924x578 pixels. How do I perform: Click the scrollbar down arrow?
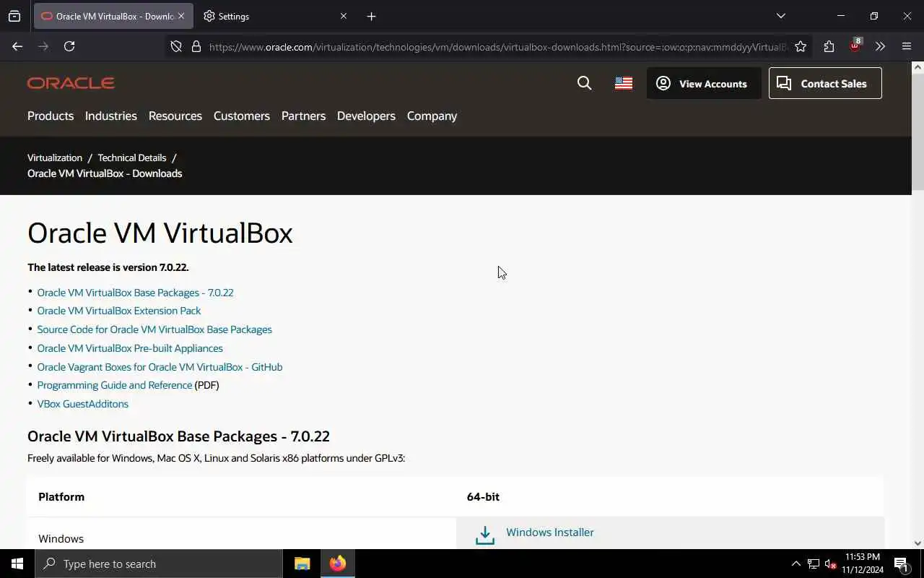coord(918,543)
